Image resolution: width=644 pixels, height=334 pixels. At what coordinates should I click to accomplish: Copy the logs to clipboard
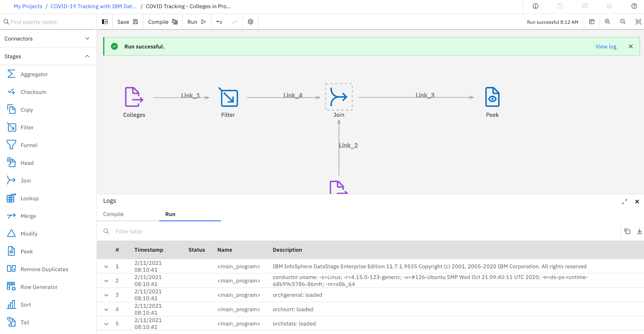pos(627,231)
